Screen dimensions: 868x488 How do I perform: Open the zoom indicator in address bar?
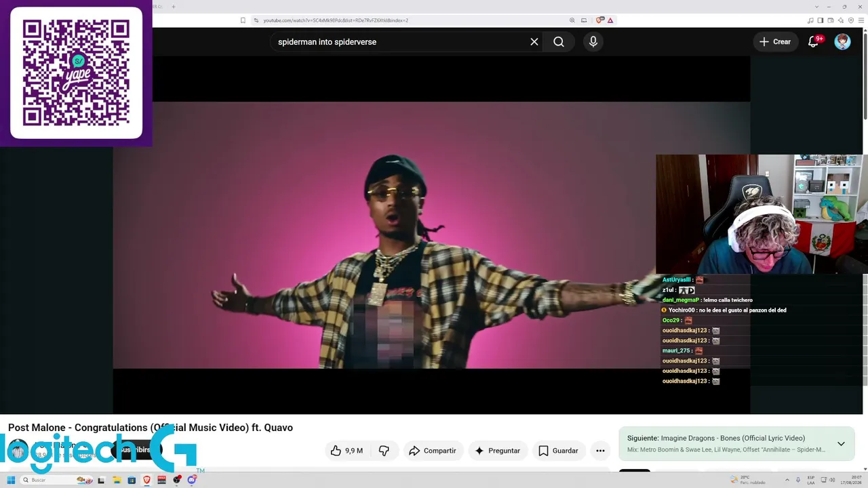[x=572, y=20]
